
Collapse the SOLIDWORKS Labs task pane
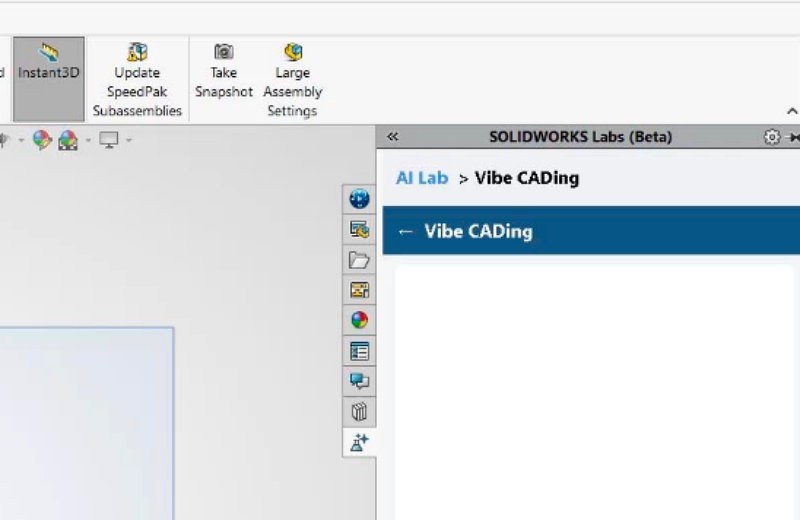[392, 137]
